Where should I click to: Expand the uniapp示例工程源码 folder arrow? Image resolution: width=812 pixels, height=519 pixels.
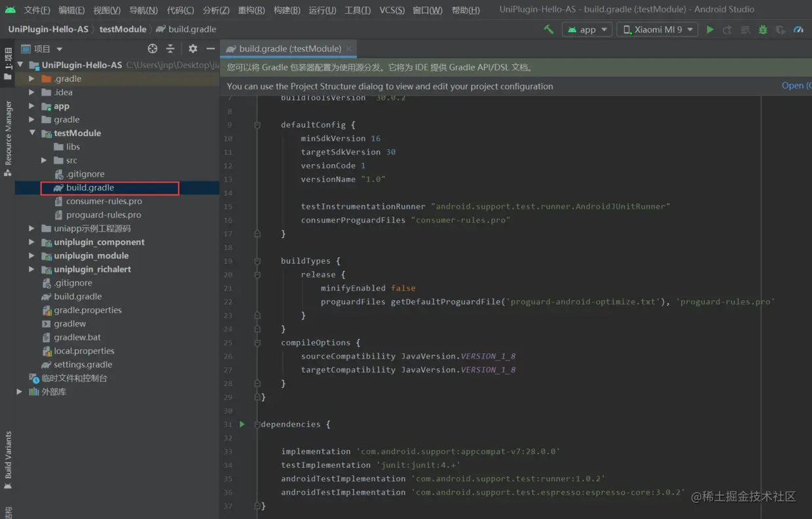click(x=31, y=228)
